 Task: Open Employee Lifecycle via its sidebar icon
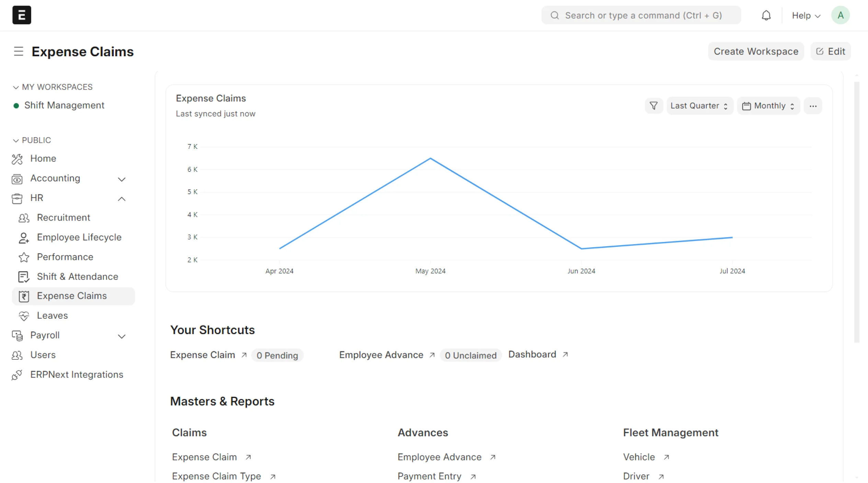point(23,238)
